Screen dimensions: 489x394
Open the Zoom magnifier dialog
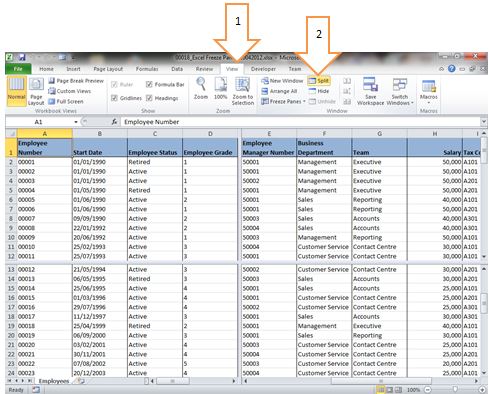coord(201,88)
